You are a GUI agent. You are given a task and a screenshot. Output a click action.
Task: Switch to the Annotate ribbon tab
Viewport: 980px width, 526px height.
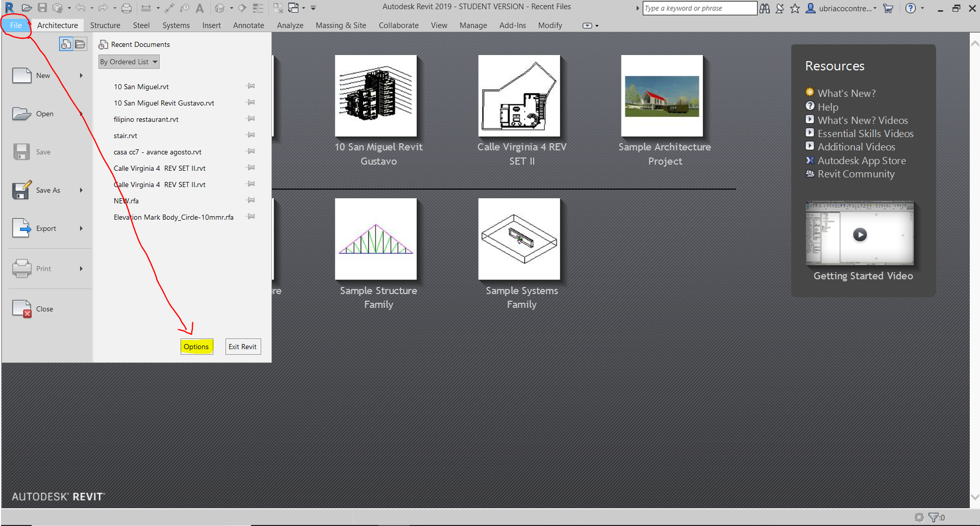tap(248, 25)
